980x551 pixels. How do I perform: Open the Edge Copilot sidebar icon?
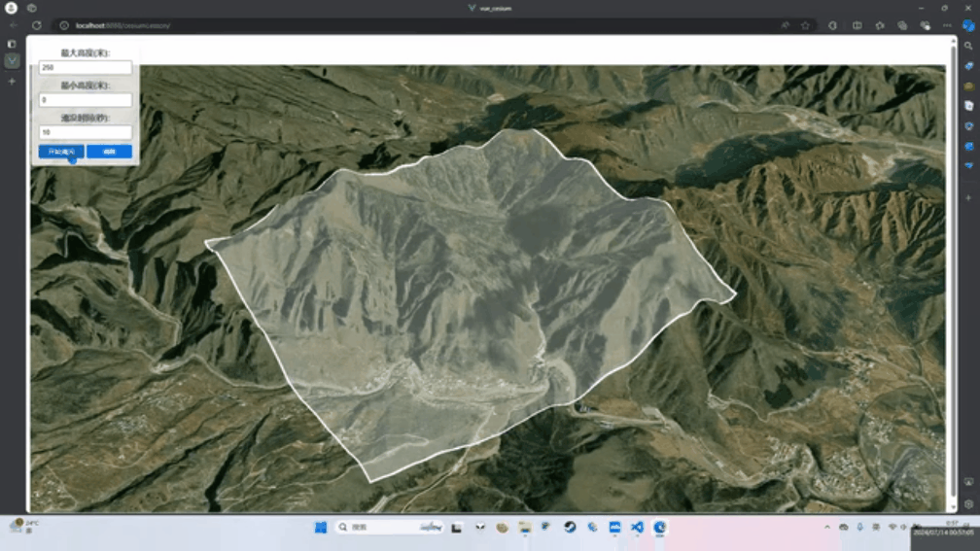pyautogui.click(x=968, y=25)
